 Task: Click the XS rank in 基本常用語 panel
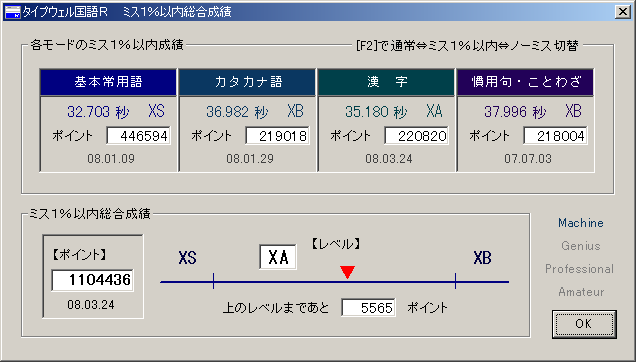tap(157, 111)
